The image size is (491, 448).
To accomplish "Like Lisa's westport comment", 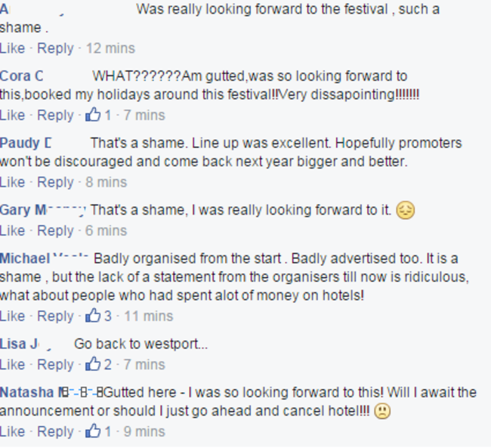I will [x=12, y=364].
